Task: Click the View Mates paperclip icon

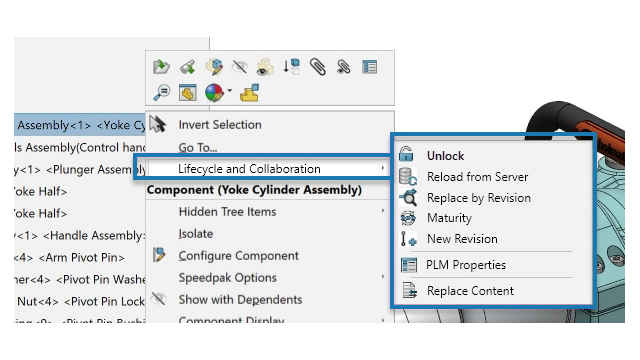Action: coord(318,67)
